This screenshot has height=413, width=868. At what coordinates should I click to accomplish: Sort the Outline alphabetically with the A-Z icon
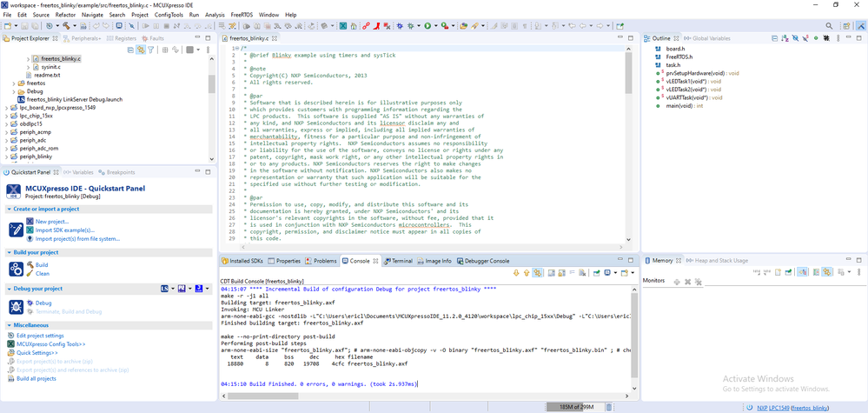coord(785,38)
